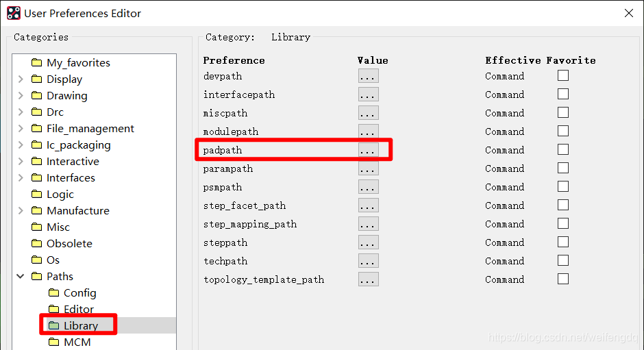
Task: Click the Os folder icon
Action: tap(36, 260)
